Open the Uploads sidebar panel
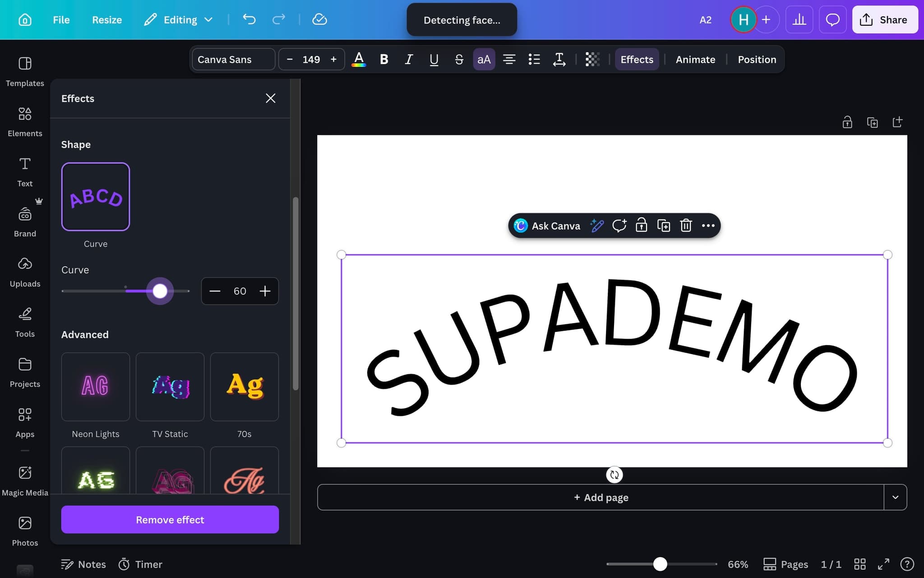This screenshot has height=578, width=924. (x=25, y=272)
